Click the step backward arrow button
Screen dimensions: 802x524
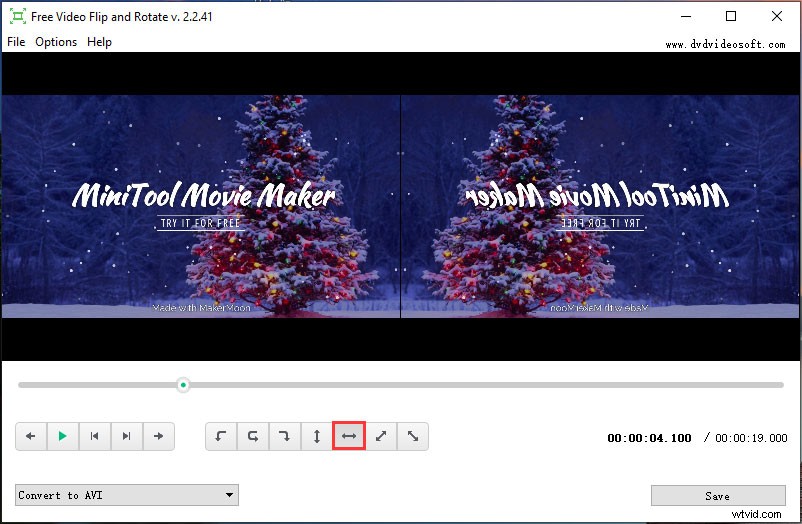coord(31,436)
